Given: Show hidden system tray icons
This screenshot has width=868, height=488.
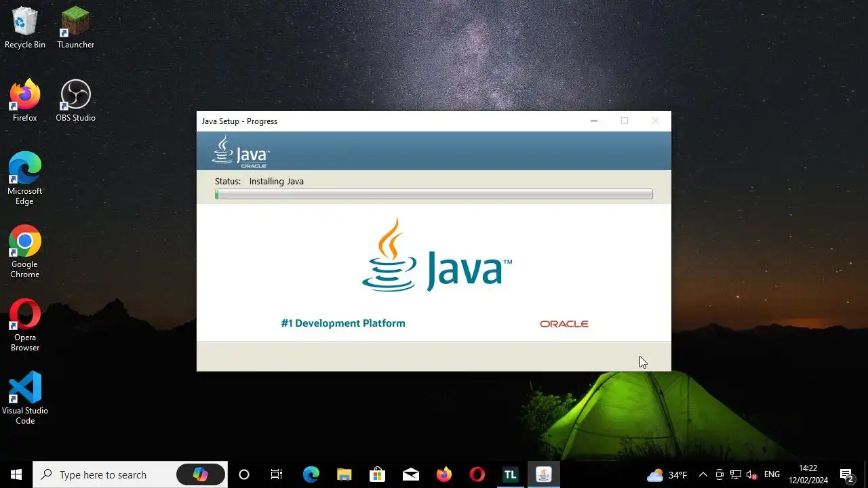Looking at the screenshot, I should 703,474.
